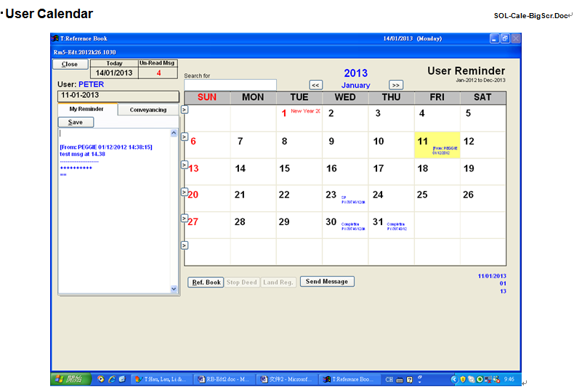Select day 23 with blue reminder note
The width and height of the screenshot is (574, 392).
(x=345, y=198)
